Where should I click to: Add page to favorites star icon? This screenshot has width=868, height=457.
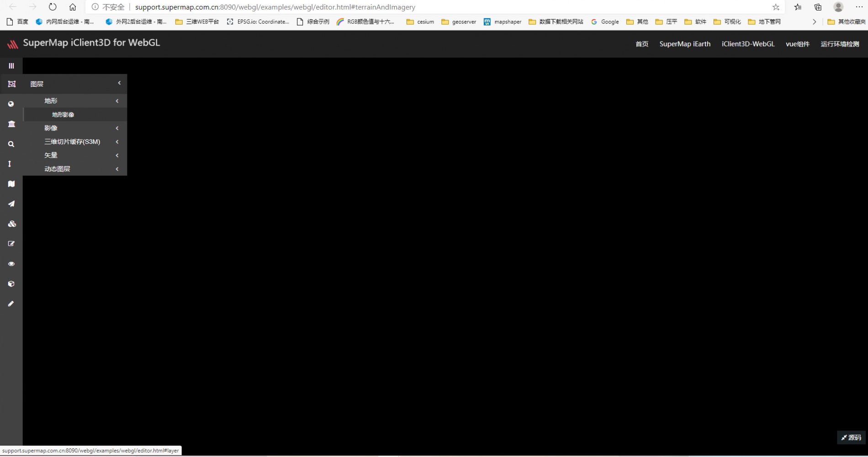point(776,7)
